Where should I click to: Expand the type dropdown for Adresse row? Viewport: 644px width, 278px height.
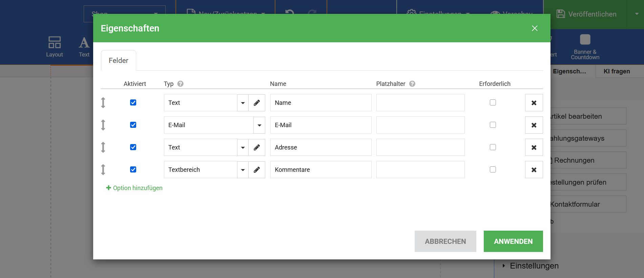coord(243,147)
